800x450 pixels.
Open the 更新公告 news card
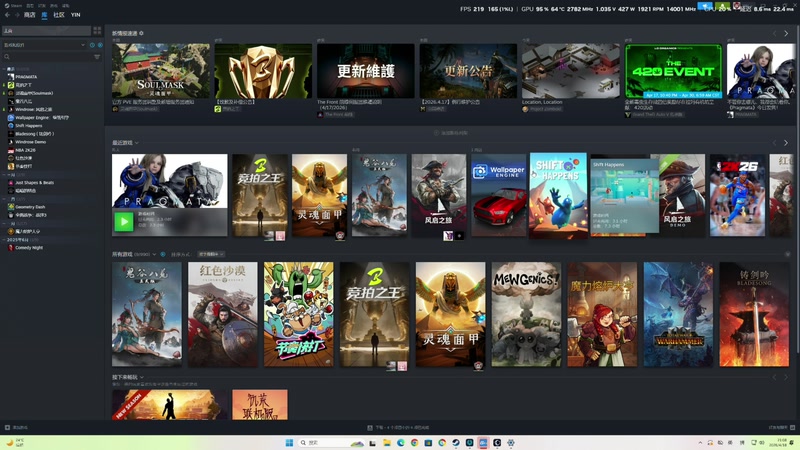click(x=468, y=71)
